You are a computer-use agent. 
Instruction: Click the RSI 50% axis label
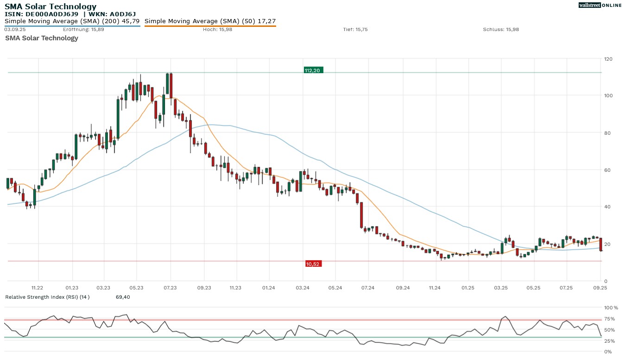click(x=610, y=330)
